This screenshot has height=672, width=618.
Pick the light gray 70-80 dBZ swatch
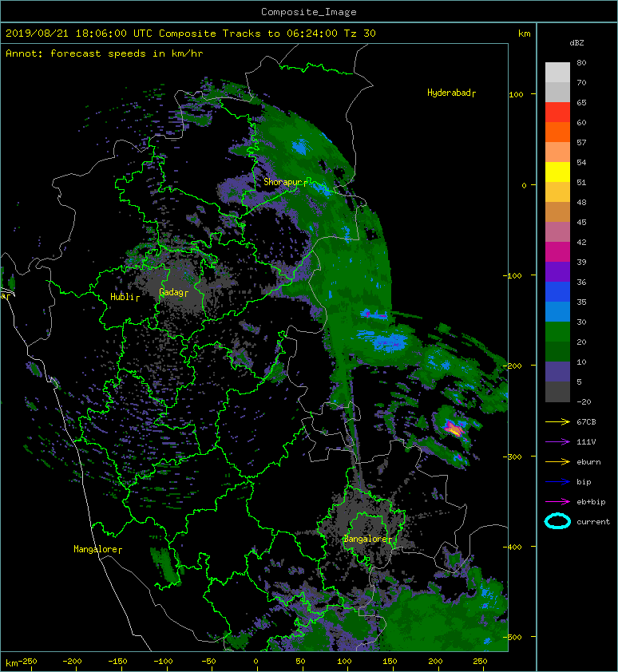557,73
